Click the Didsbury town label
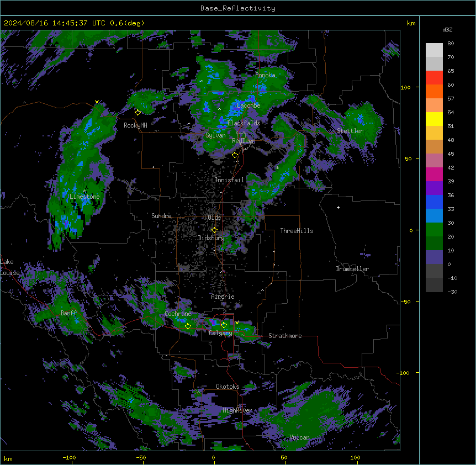 pyautogui.click(x=211, y=238)
